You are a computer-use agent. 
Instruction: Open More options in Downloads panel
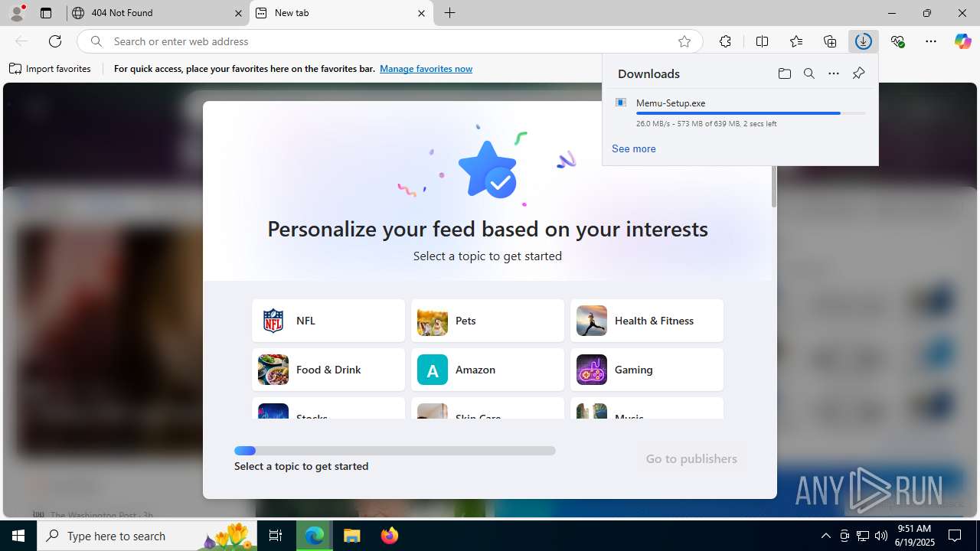[834, 73]
